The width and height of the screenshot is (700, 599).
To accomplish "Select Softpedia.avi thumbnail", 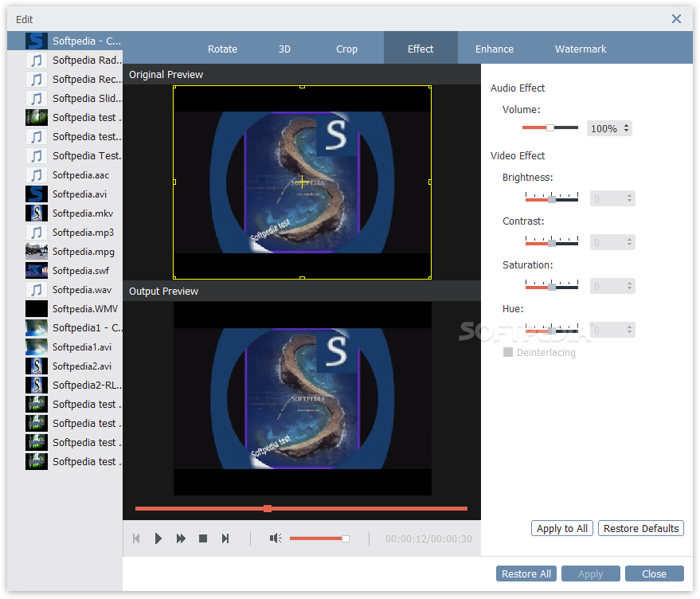I will pos(36,194).
